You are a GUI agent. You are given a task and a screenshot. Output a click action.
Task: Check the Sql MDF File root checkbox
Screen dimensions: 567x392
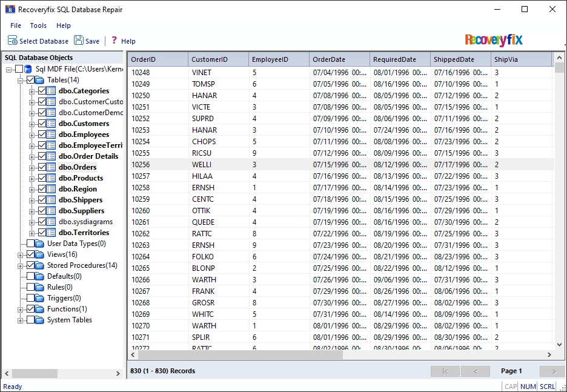pos(19,69)
